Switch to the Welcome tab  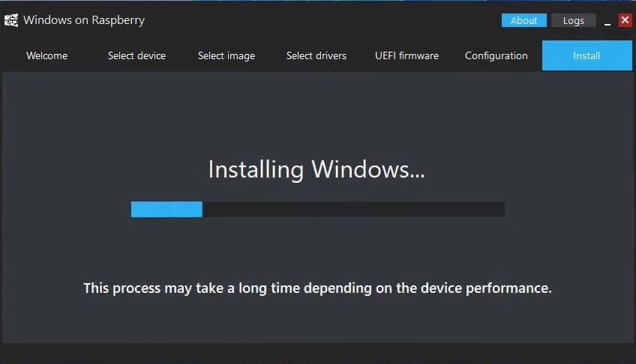46,55
